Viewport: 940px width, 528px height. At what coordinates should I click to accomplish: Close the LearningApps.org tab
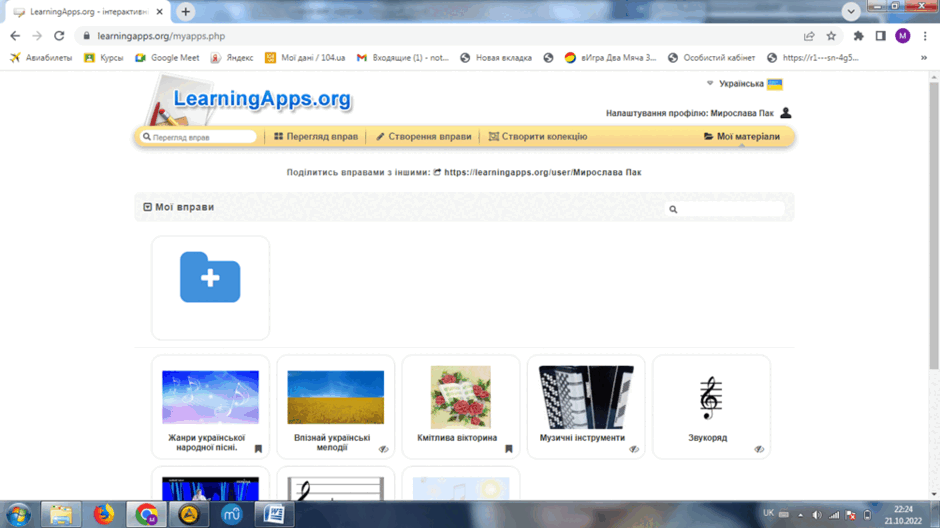(x=159, y=11)
